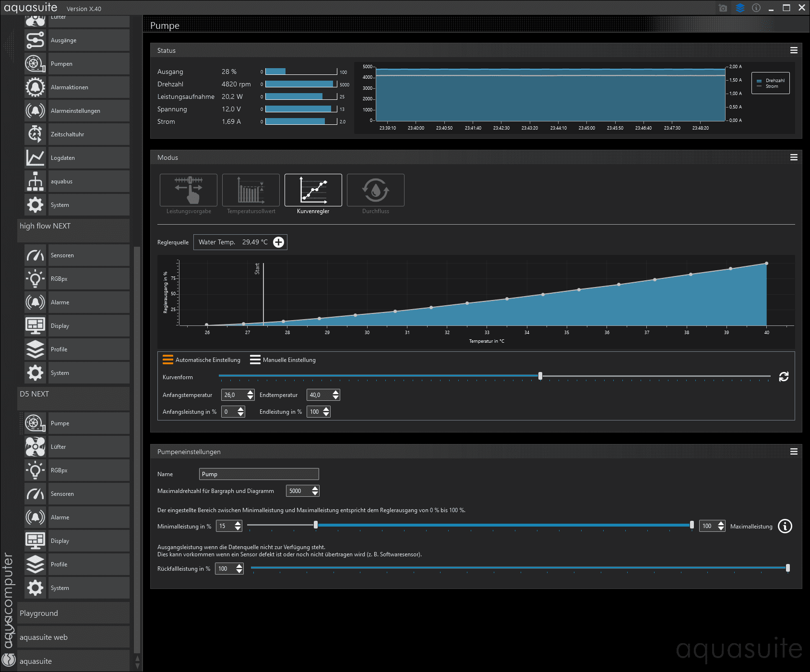Toggle Strom series in chart legend
810x672 pixels.
[768, 86]
